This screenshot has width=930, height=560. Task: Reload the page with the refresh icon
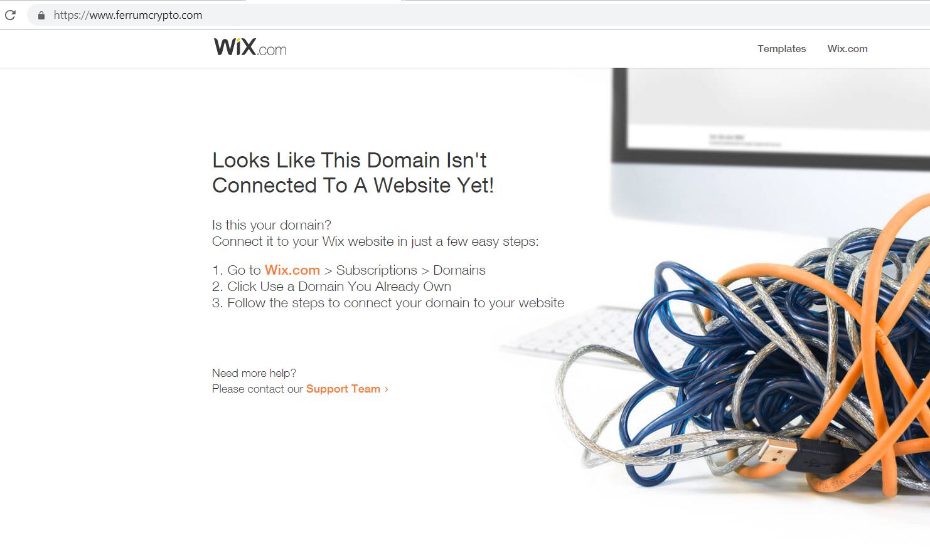pos(10,15)
